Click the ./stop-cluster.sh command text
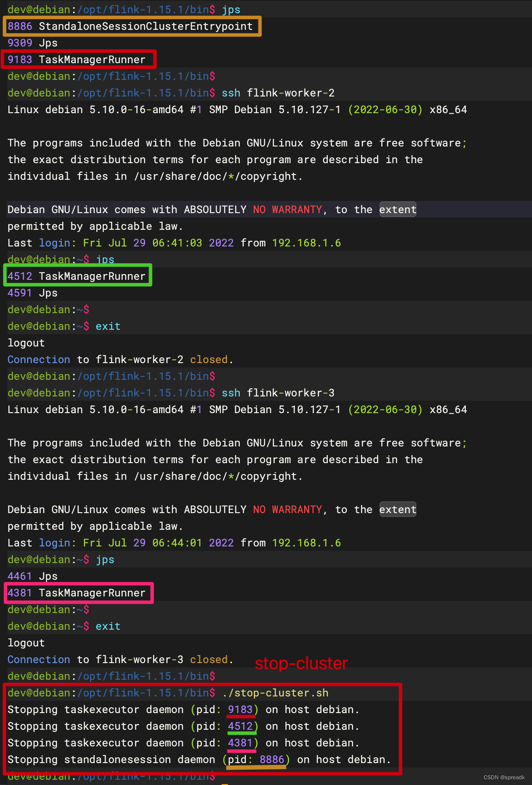This screenshot has height=785, width=532. 275,693
